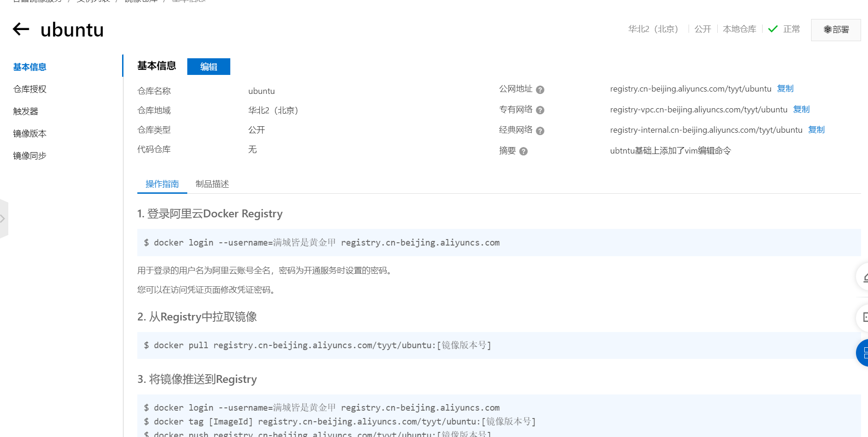
Task: Select 基本信息 in the left sidebar
Action: 30,67
